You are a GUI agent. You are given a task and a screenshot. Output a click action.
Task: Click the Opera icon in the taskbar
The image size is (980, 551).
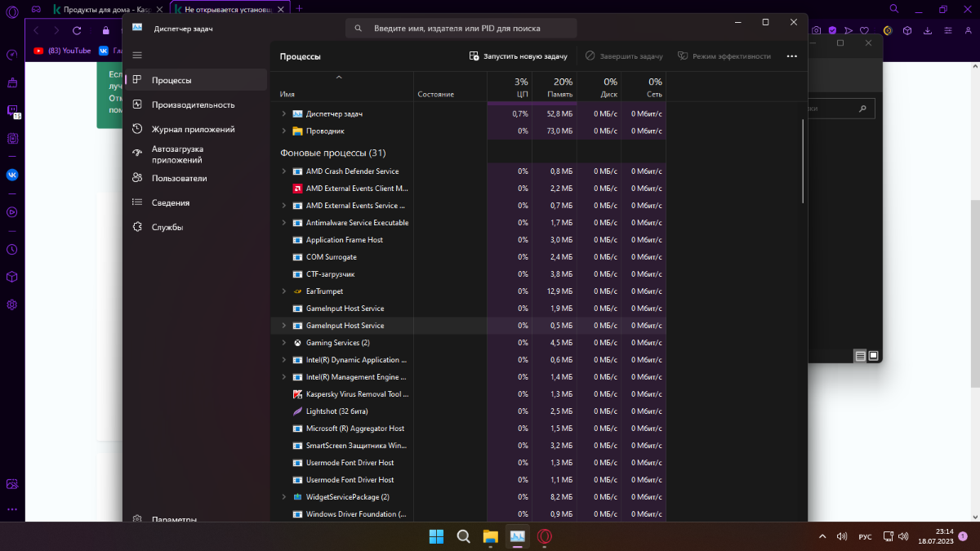pyautogui.click(x=545, y=536)
